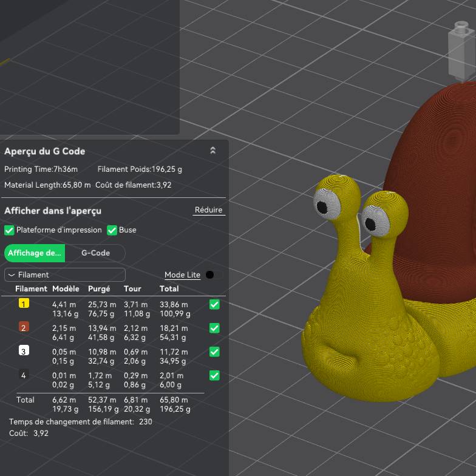The image size is (476, 476).
Task: Hide filament 2 with its green checkbox
Action: 214,328
